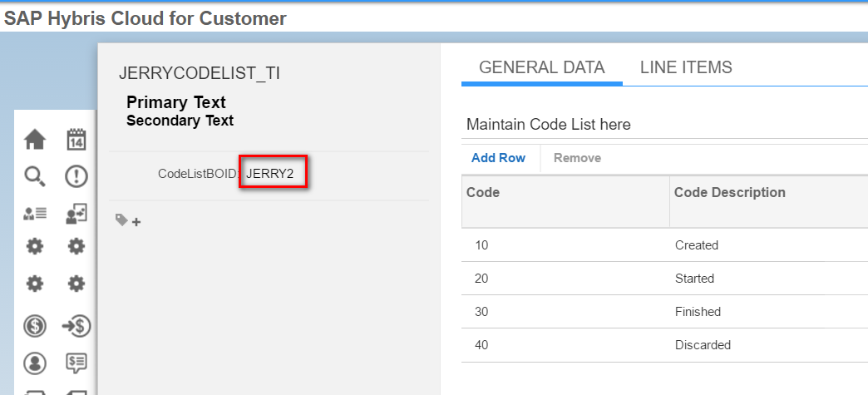
Task: Open the dollar speech bubble icon
Action: tap(76, 363)
